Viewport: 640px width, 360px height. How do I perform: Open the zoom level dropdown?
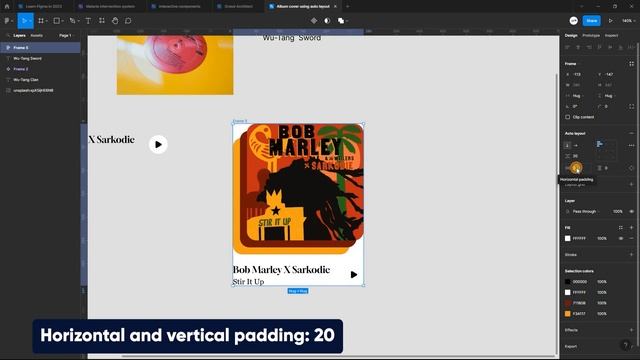(628, 21)
